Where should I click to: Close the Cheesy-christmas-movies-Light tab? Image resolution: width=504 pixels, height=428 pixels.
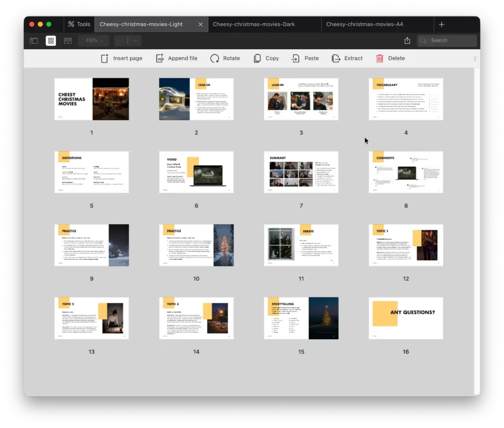tap(200, 25)
